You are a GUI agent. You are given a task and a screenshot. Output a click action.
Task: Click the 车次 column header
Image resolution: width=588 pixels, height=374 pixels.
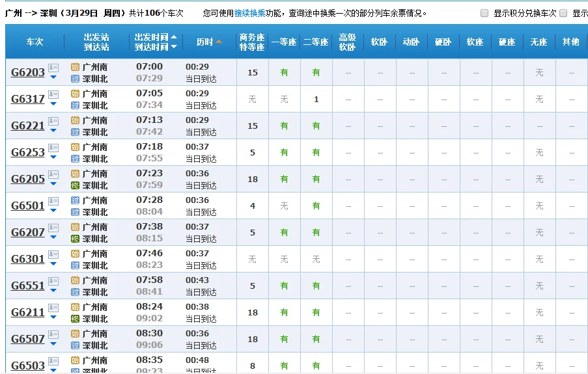(x=35, y=42)
